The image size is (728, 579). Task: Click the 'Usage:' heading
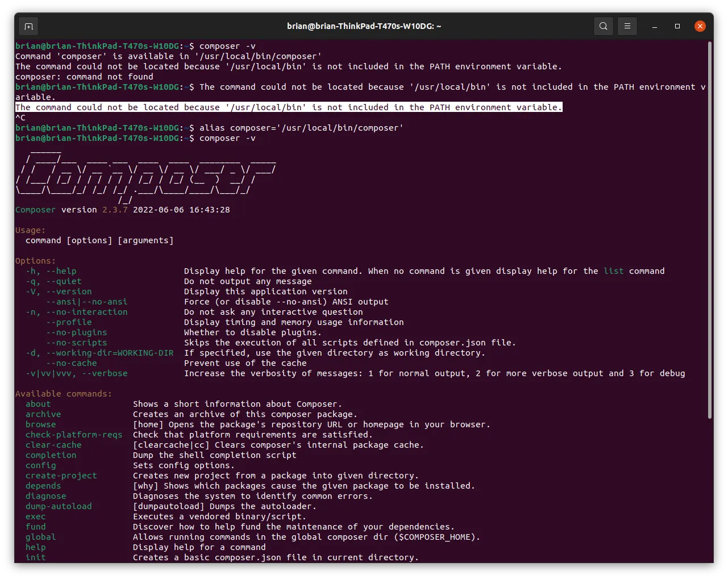[x=31, y=230]
